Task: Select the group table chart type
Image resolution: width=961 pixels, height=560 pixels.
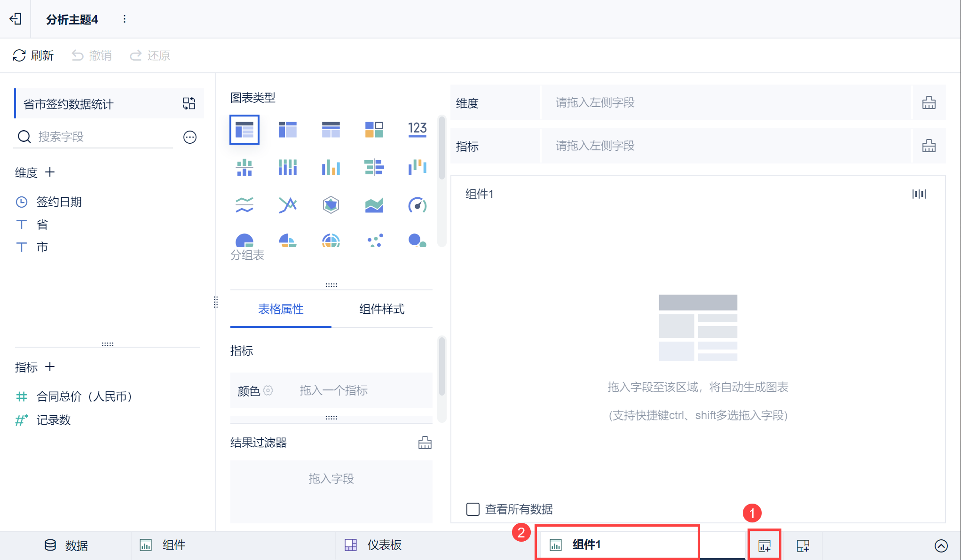Action: pyautogui.click(x=244, y=129)
